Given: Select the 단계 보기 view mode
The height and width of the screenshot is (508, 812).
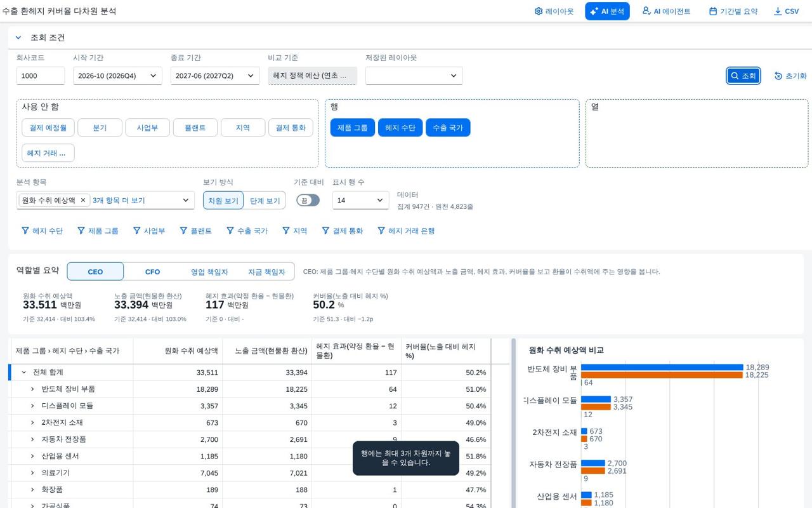Looking at the screenshot, I should point(265,200).
